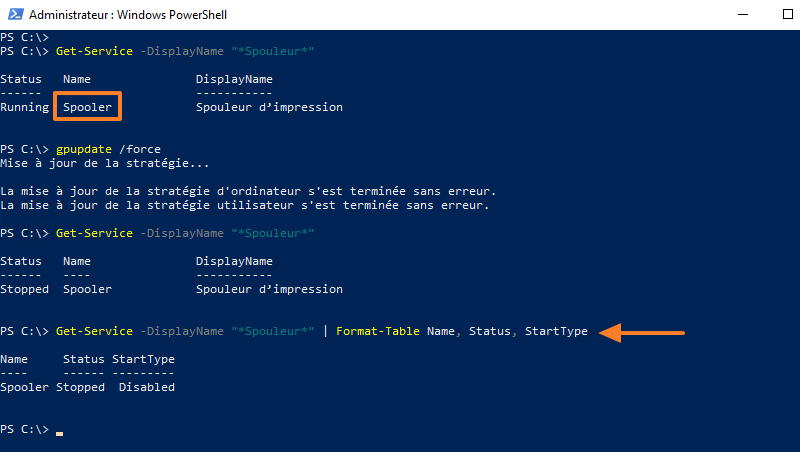Click the line mentioning "stratégie utilisateur"

245,205
